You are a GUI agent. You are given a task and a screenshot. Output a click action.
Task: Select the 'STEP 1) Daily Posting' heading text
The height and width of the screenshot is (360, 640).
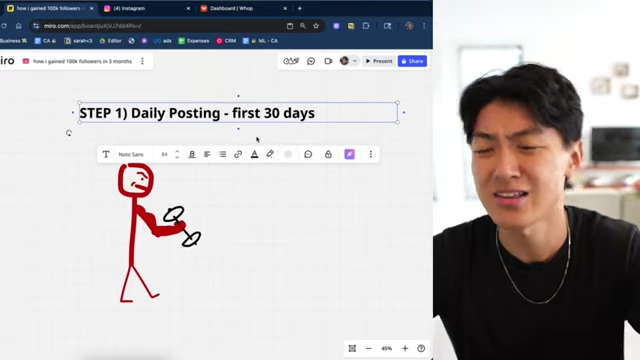click(197, 113)
